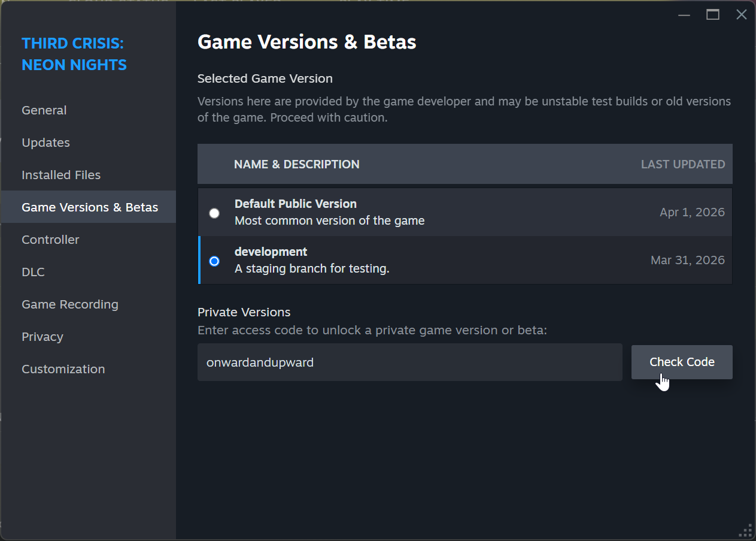Select Game Versions & Betas tab

point(90,207)
